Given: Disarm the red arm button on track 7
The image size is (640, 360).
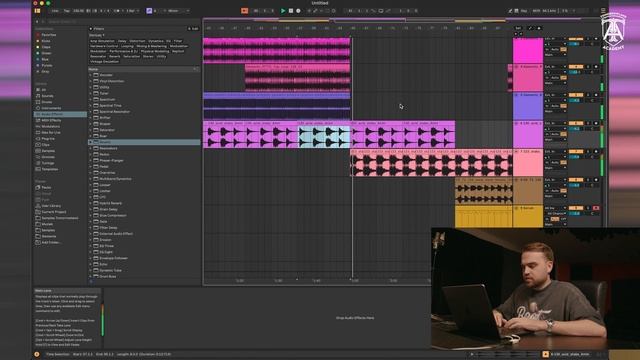Looking at the screenshot, I should 596,208.
